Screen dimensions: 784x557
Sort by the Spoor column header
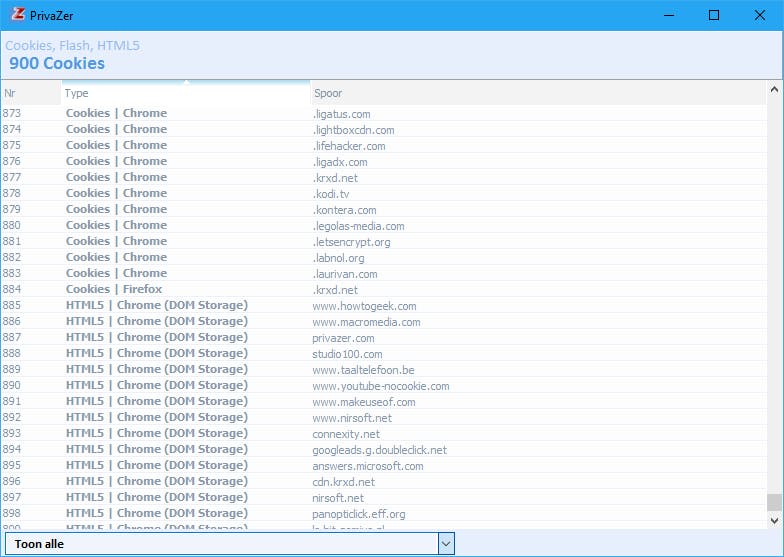pos(538,93)
